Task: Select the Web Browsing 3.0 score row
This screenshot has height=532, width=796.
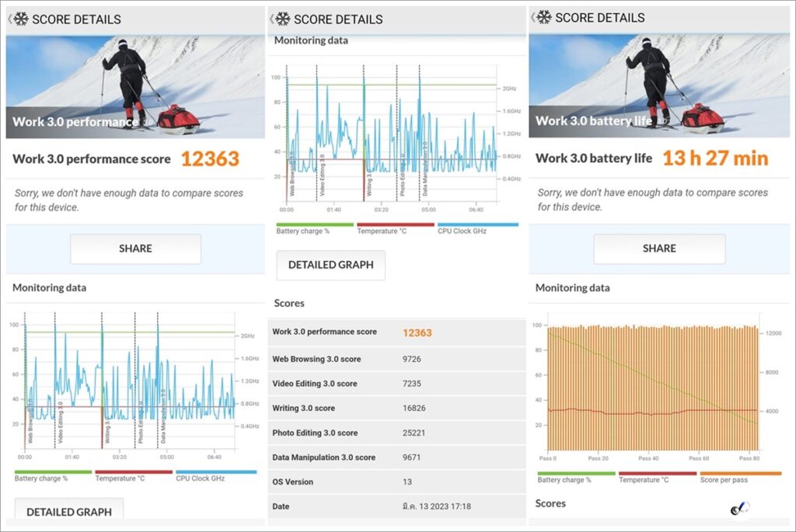Action: point(396,359)
